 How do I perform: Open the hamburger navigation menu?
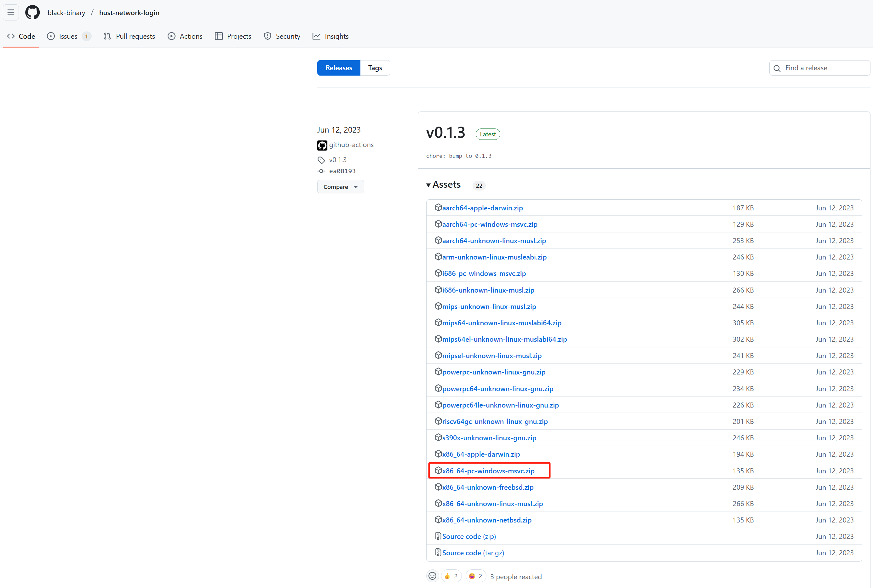point(11,12)
